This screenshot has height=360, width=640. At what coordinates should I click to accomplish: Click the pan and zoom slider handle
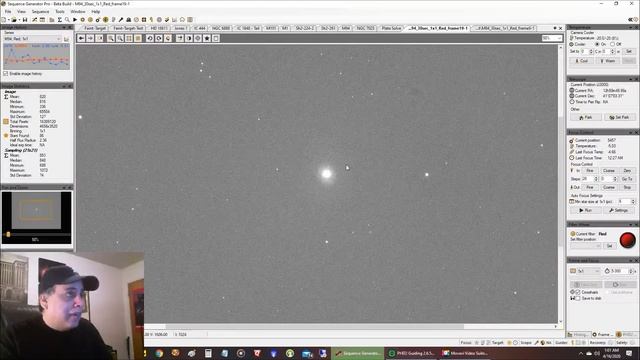pyautogui.click(x=8, y=234)
